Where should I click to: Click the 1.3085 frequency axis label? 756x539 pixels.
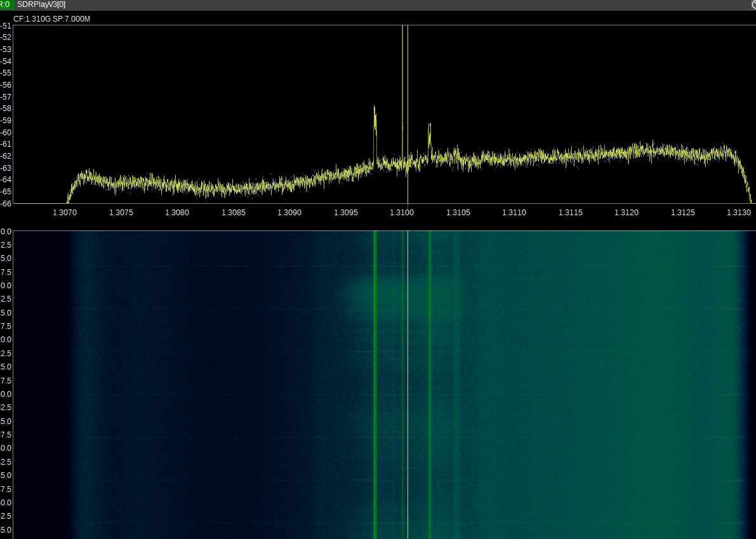[x=234, y=213]
